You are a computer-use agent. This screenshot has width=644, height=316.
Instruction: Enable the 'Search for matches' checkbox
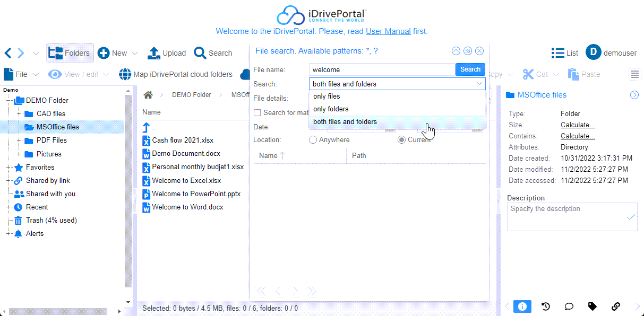(x=257, y=112)
